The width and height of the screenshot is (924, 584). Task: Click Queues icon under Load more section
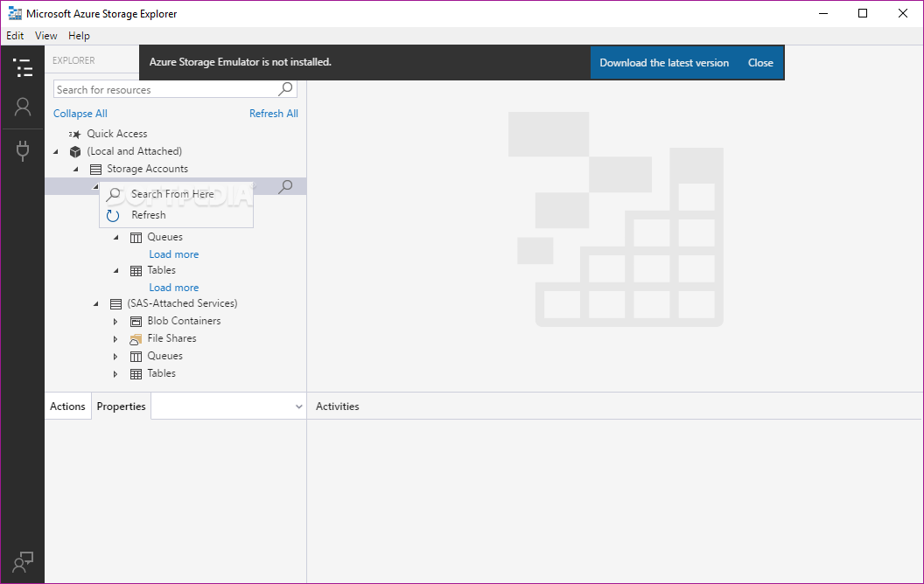point(136,238)
